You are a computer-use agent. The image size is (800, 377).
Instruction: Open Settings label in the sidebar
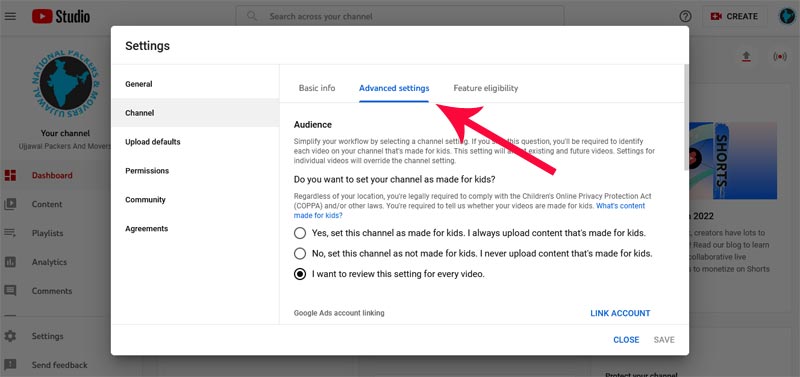point(47,337)
